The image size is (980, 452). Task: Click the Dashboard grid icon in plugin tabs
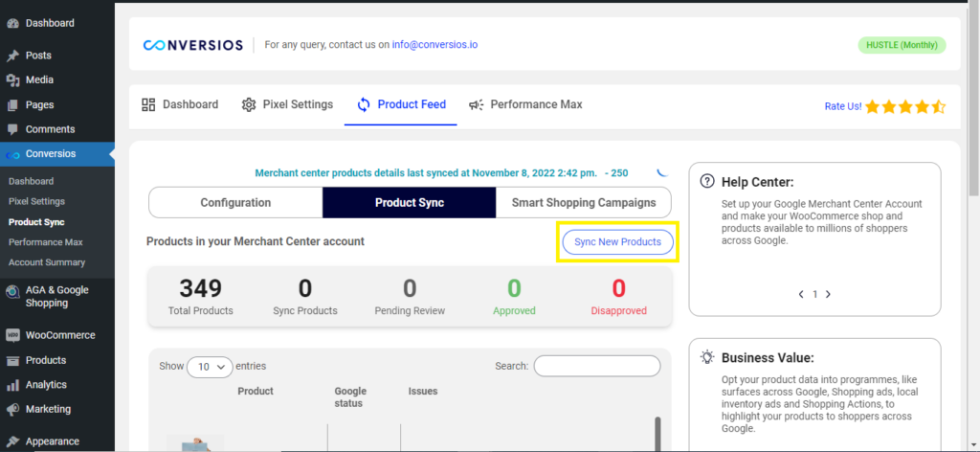click(148, 104)
